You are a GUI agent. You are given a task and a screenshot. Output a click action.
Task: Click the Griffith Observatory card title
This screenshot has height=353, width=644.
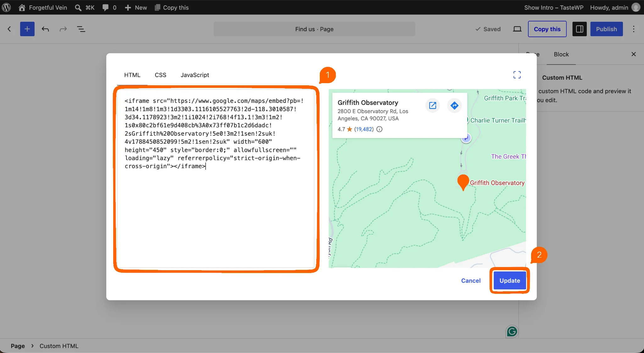[x=368, y=103]
